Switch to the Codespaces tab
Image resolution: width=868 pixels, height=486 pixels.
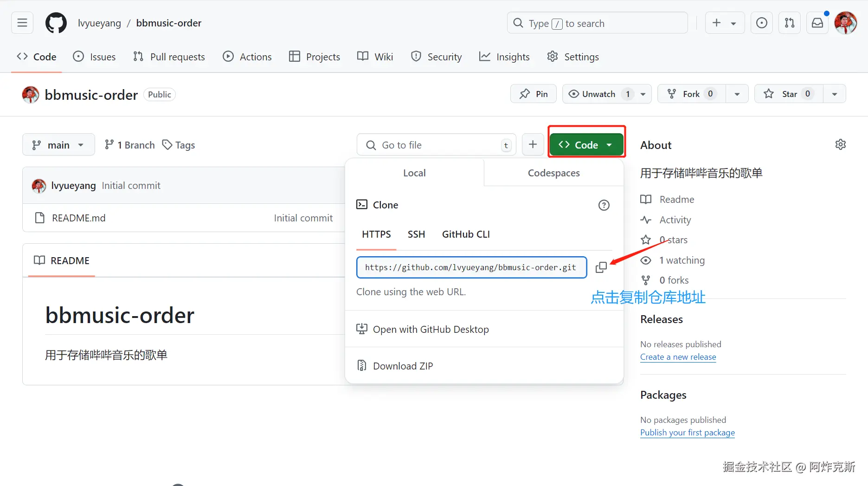tap(553, 173)
